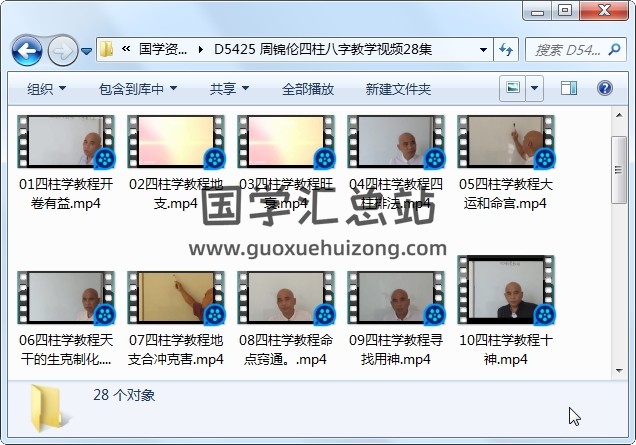Open the address bar history dropdown
The width and height of the screenshot is (636, 445).
click(483, 49)
